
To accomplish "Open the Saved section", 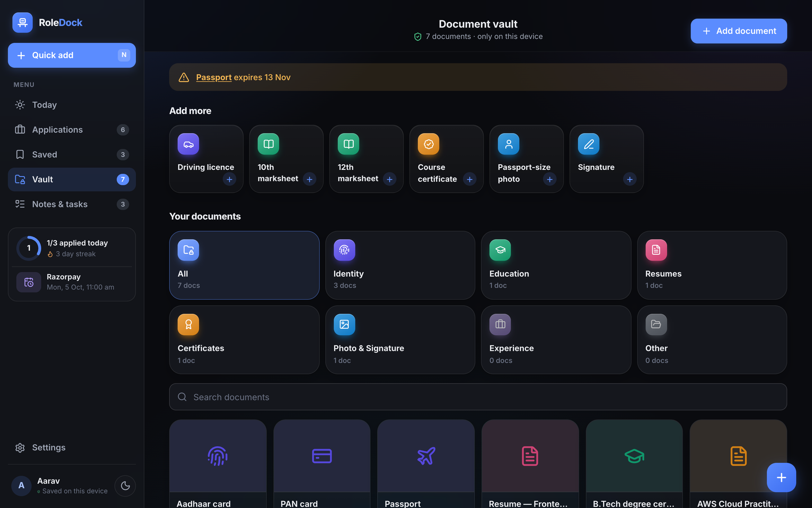I will 72,154.
